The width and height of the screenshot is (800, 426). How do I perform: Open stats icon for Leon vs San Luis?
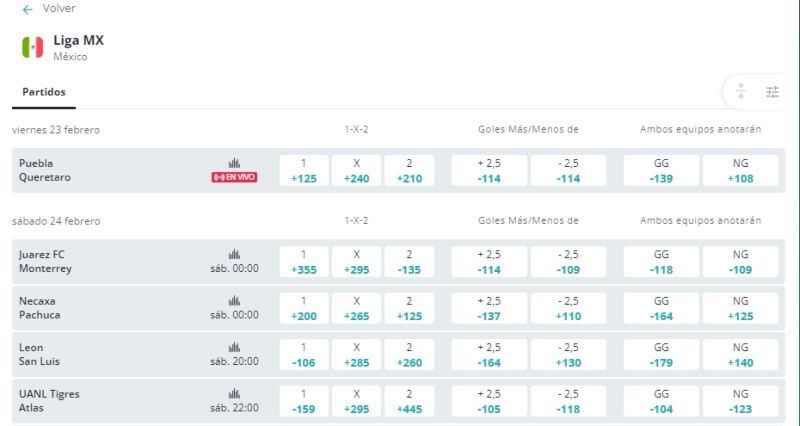pyautogui.click(x=234, y=347)
